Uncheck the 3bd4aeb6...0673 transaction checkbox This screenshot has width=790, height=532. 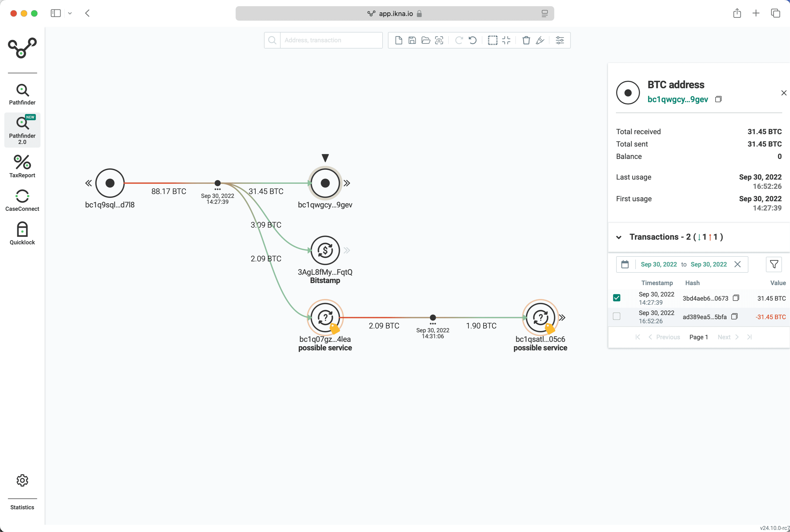[x=617, y=298]
